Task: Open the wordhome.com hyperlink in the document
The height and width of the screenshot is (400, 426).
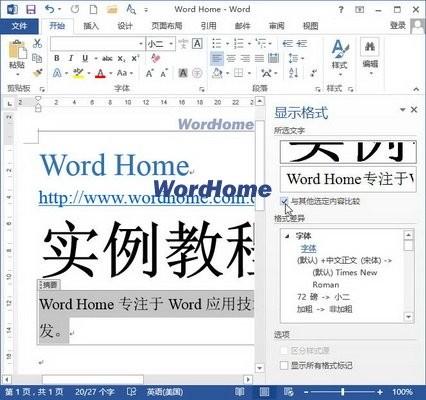Action: (x=147, y=198)
